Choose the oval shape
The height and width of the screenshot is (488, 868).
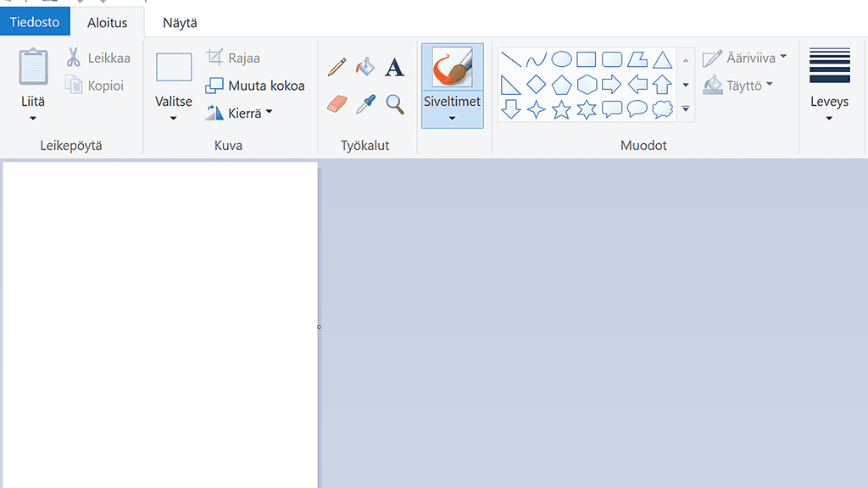[561, 59]
